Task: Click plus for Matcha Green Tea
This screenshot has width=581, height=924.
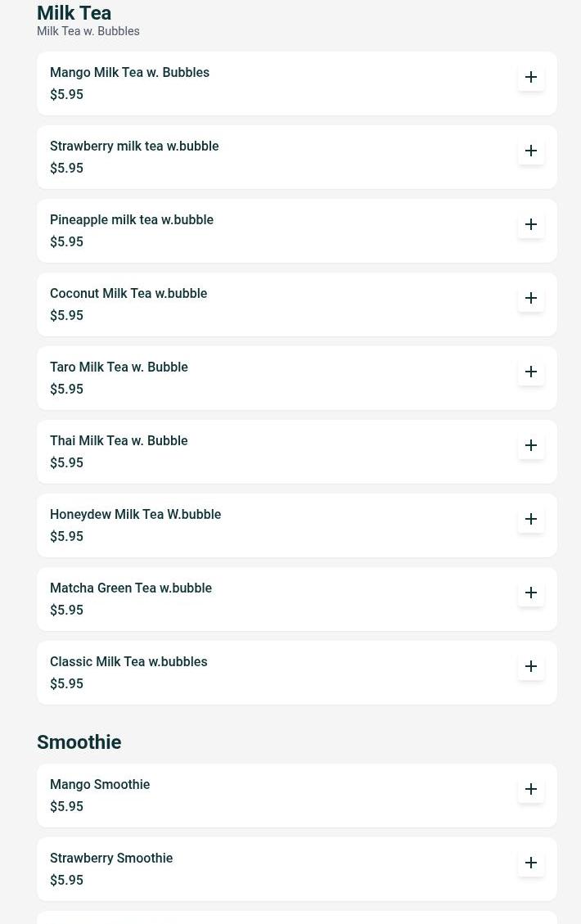Action: pyautogui.click(x=531, y=593)
